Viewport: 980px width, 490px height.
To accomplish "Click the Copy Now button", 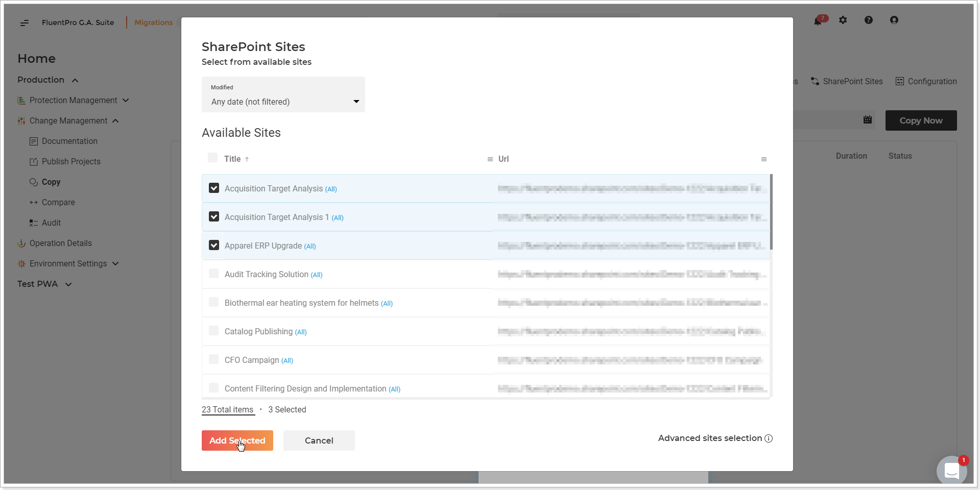I will pyautogui.click(x=921, y=120).
